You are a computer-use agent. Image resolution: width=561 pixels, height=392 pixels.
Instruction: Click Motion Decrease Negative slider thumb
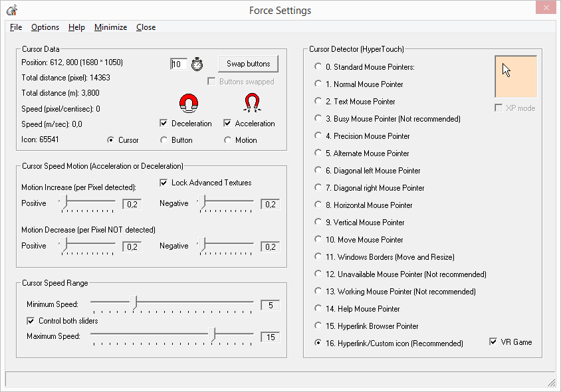point(202,245)
